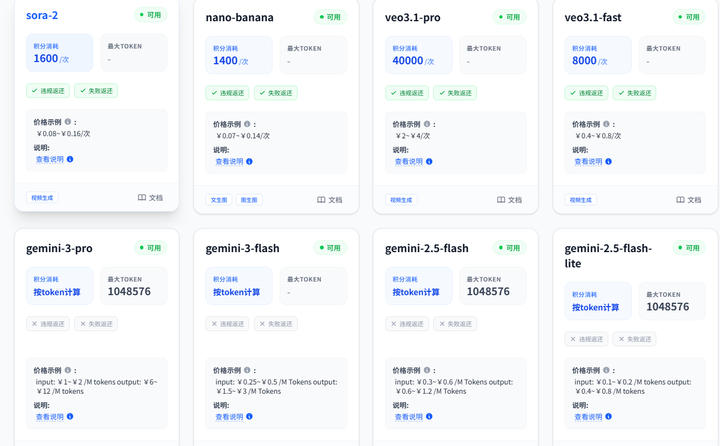Viewport: 720px width, 446px height.
Task: Open the 文档 book icon on sora-2 card
Action: click(x=142, y=198)
